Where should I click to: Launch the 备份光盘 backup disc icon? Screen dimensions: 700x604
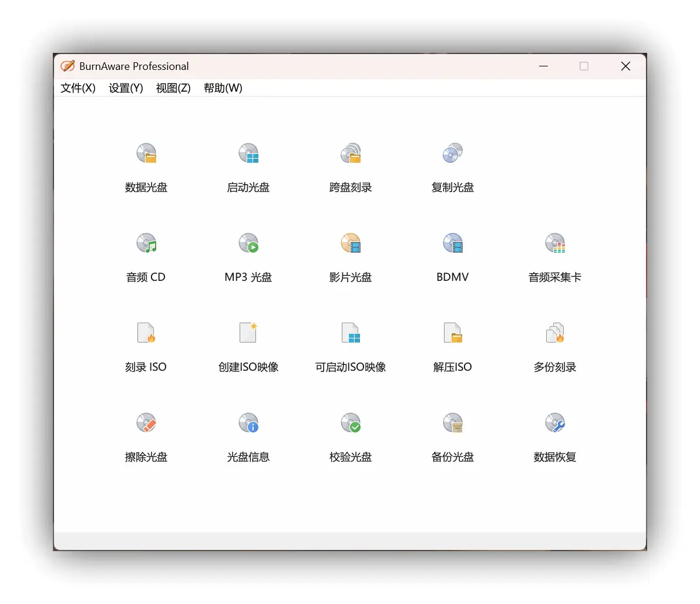453,422
